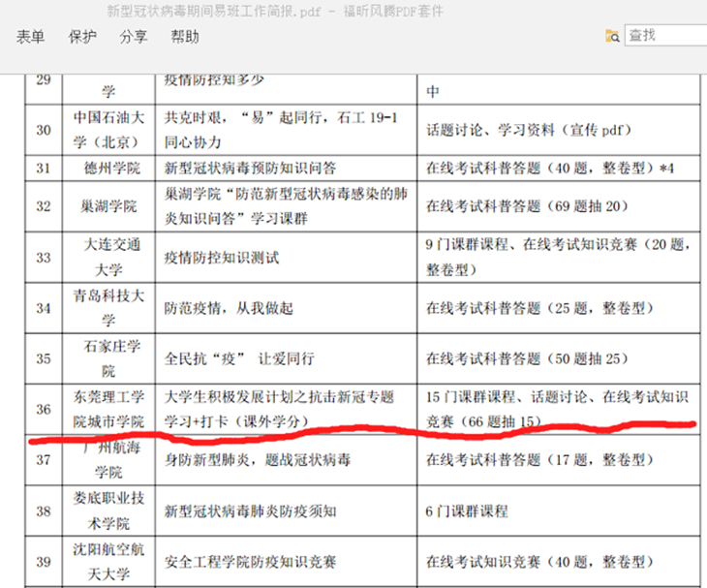Click the 巢湖学院 school name cell

tap(108, 206)
